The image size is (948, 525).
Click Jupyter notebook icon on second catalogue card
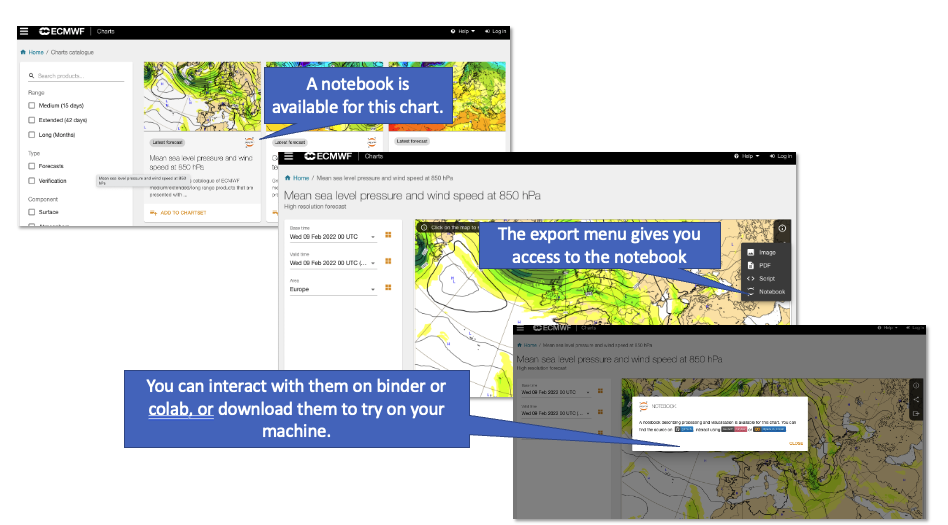click(x=372, y=142)
